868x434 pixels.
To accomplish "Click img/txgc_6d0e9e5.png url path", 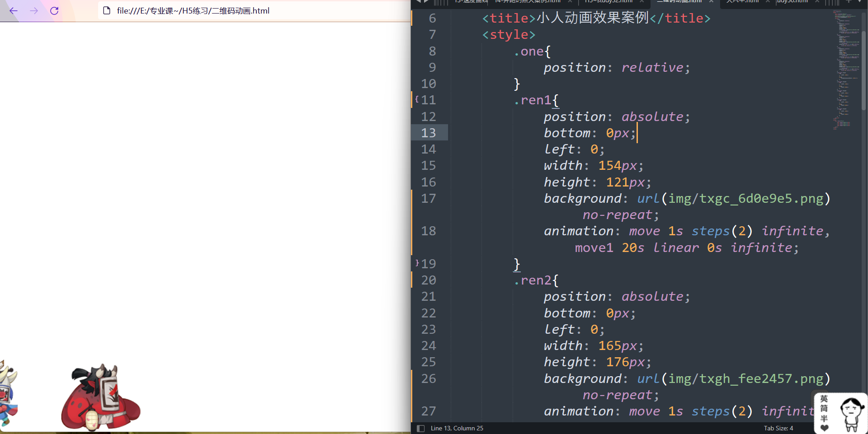I will [x=746, y=198].
